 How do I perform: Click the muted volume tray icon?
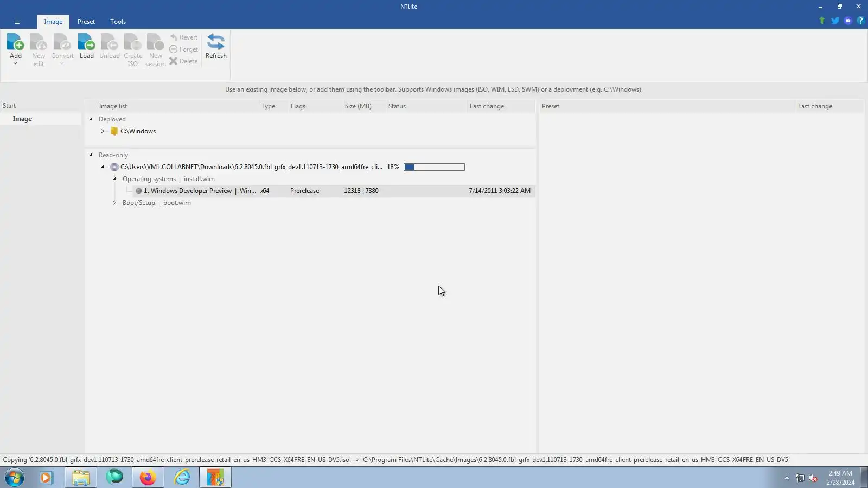[x=813, y=478]
